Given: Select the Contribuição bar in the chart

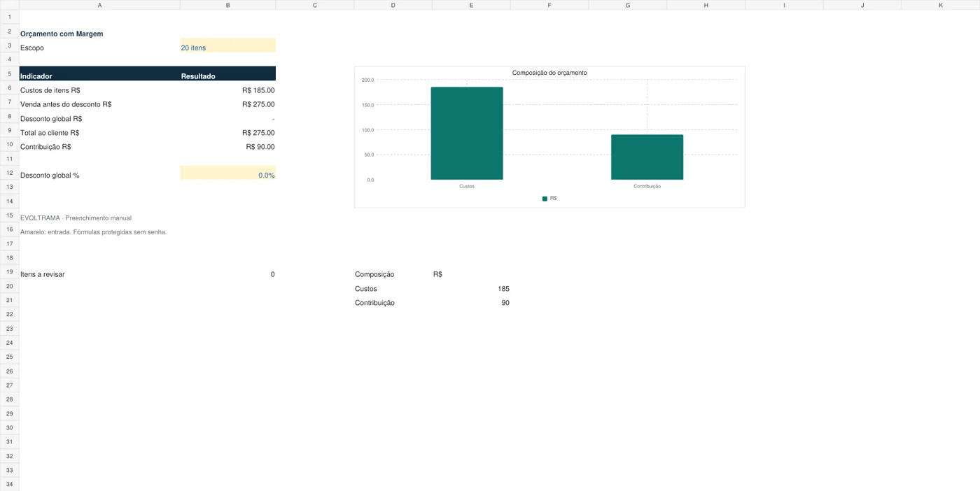Looking at the screenshot, I should [647, 157].
